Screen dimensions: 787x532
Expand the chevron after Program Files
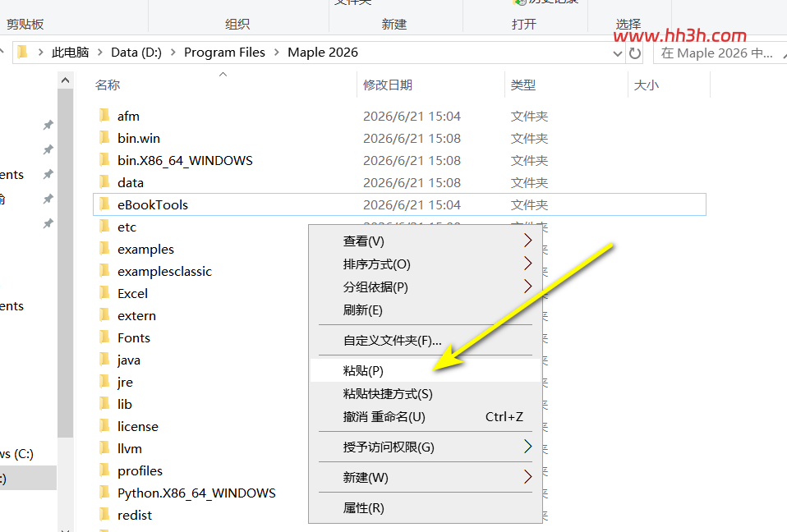click(x=276, y=53)
